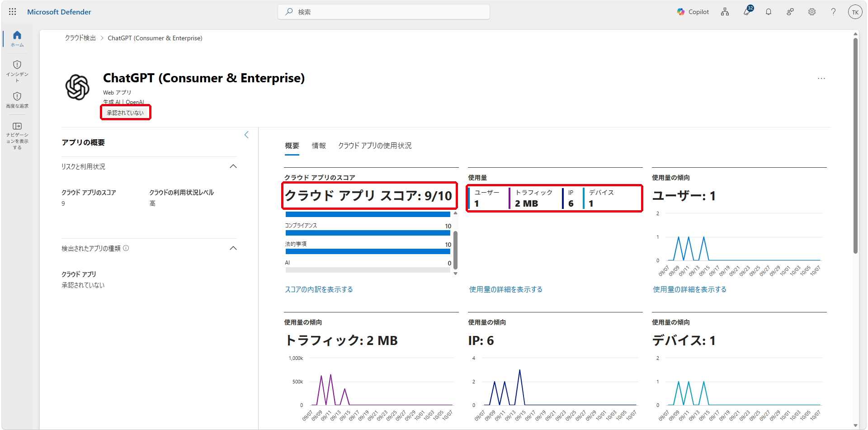The width and height of the screenshot is (868, 430).
Task: Click the score list scrollbar down arrow
Action: [x=455, y=274]
